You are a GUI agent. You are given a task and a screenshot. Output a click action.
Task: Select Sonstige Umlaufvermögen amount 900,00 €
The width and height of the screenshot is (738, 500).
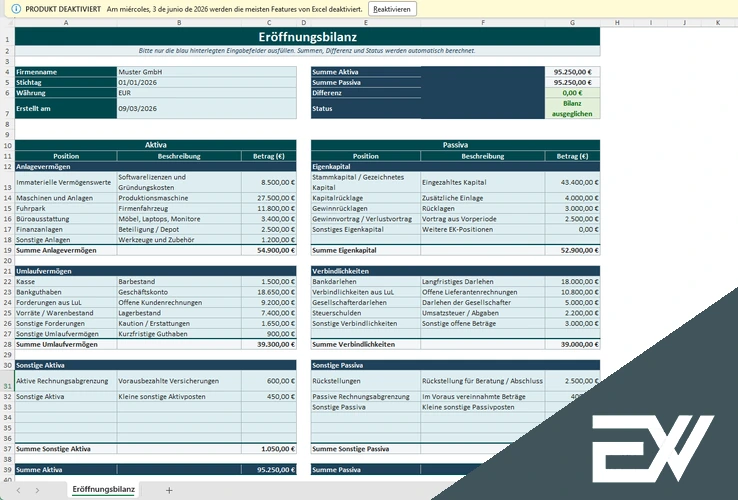pos(269,334)
